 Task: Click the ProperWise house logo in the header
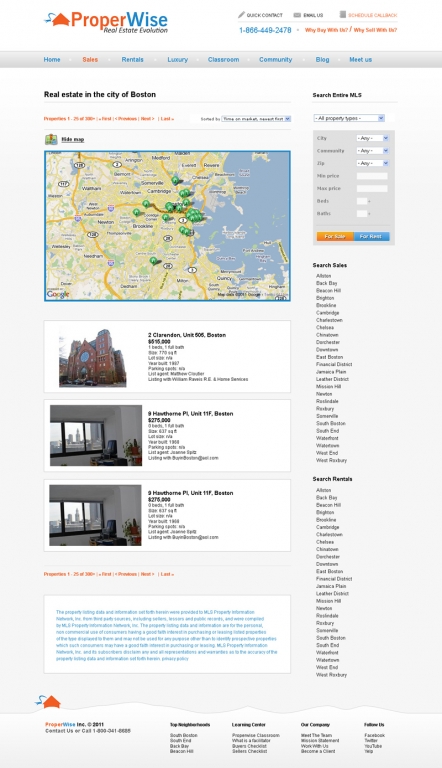click(x=106, y=22)
